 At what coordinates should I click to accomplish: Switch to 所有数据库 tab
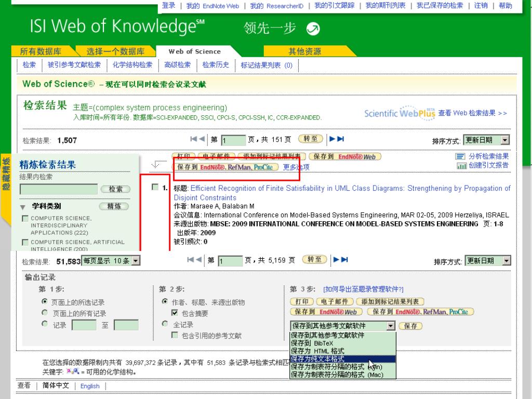[41, 51]
